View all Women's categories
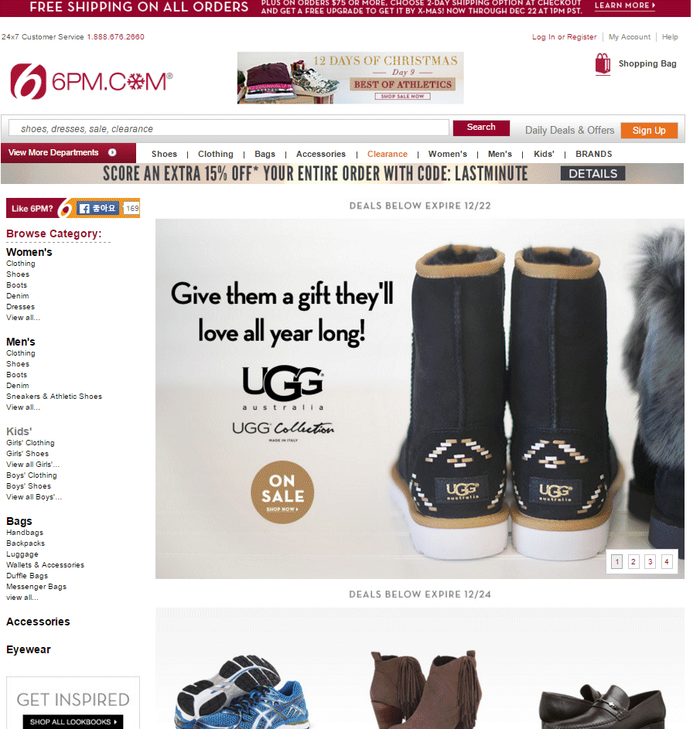700x729 pixels. pyautogui.click(x=23, y=318)
